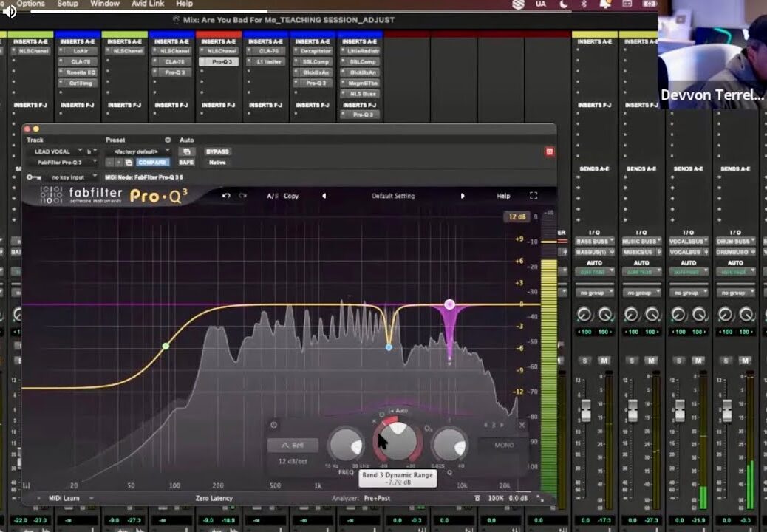The image size is (767, 532).
Task: Toggle Auto dynamic threshold
Action: point(399,411)
